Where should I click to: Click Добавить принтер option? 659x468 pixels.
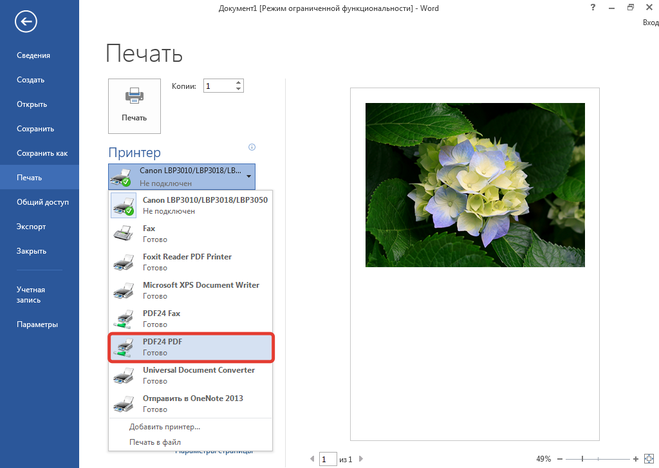point(165,427)
